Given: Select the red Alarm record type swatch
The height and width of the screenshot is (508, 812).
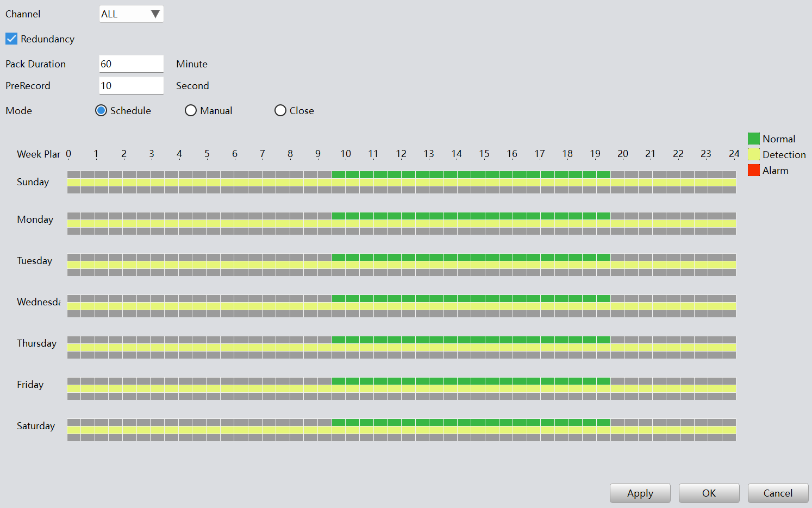Looking at the screenshot, I should (x=753, y=171).
